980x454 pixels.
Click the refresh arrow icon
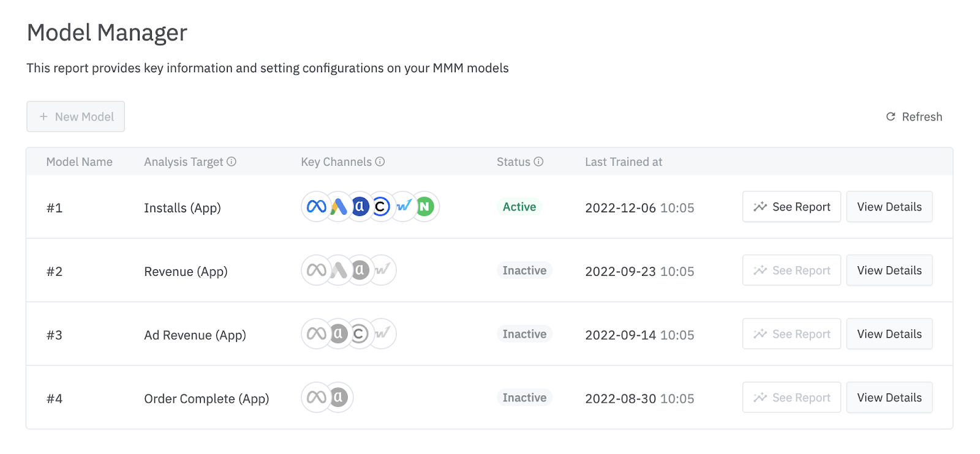tap(889, 116)
